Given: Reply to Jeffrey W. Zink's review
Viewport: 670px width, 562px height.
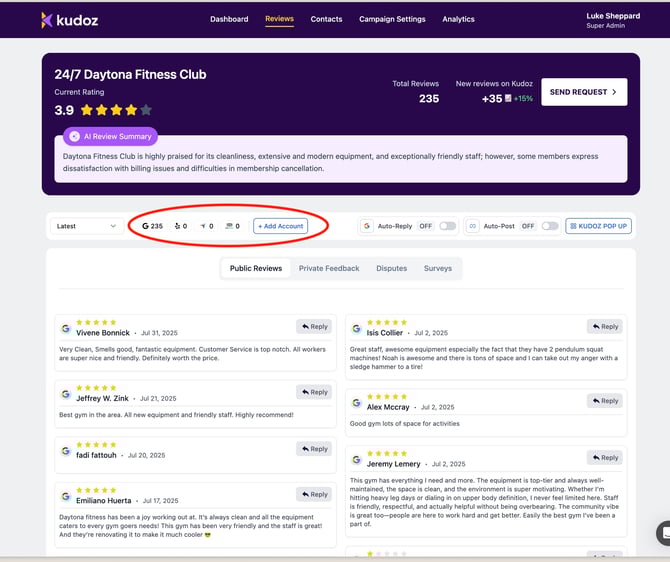Looking at the screenshot, I should (x=314, y=392).
